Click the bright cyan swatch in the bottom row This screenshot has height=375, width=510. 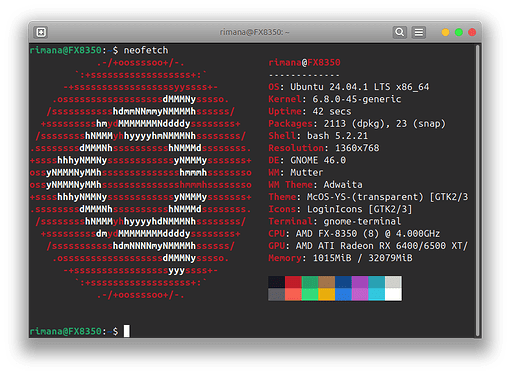[377, 294]
